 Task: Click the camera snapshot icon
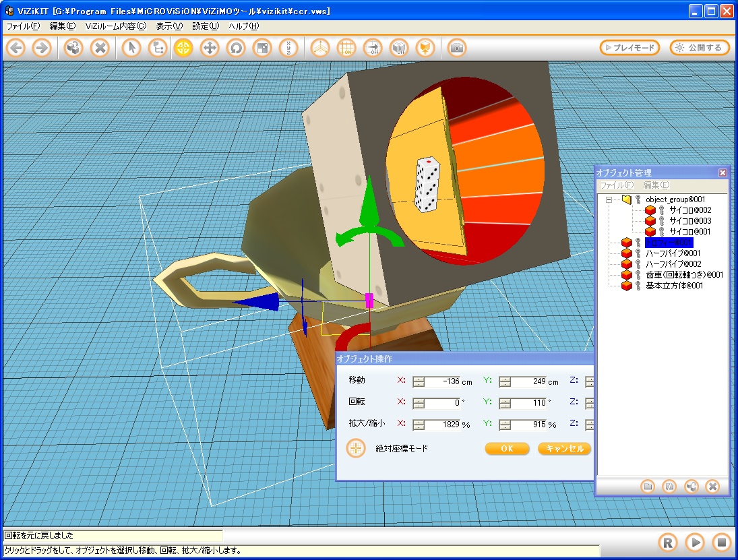click(457, 48)
